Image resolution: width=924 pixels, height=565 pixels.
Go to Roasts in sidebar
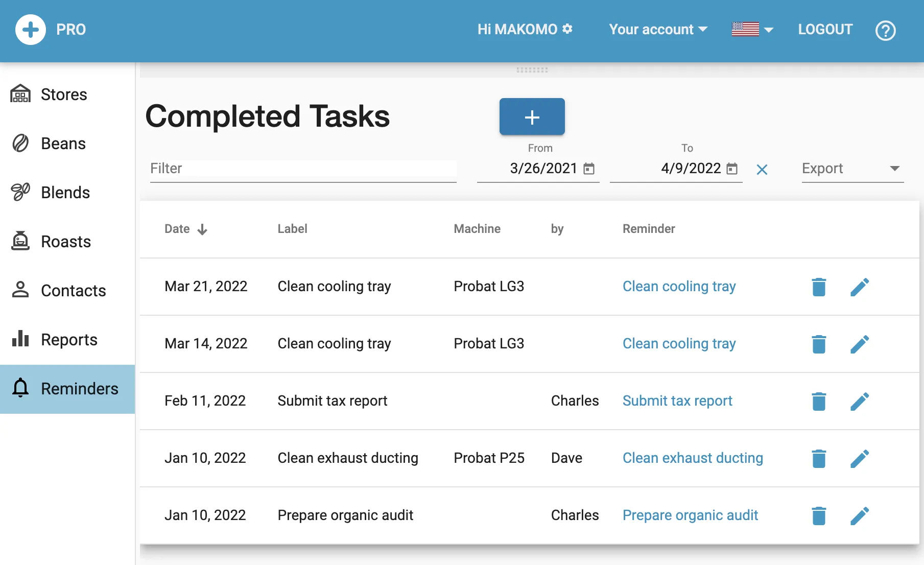65,242
